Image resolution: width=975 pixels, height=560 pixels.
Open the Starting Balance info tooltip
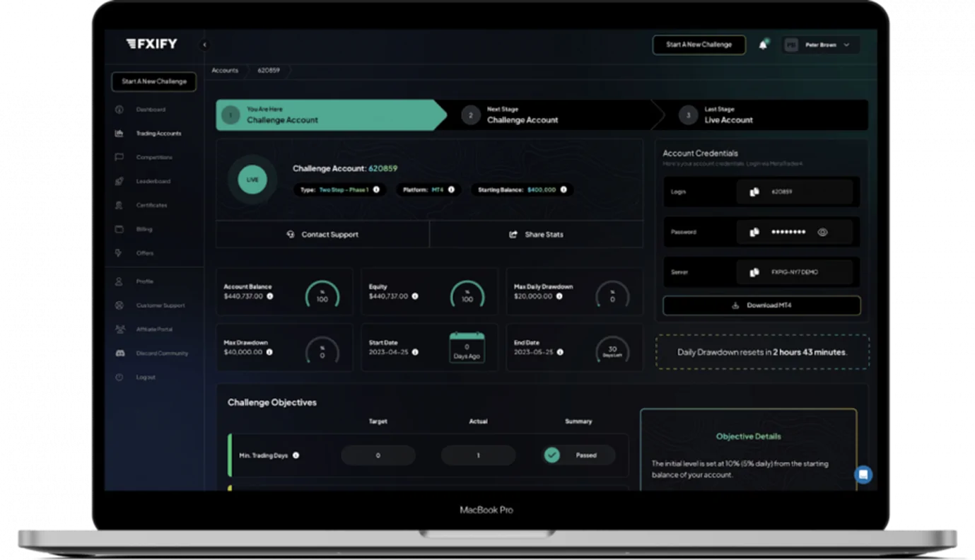click(x=563, y=189)
